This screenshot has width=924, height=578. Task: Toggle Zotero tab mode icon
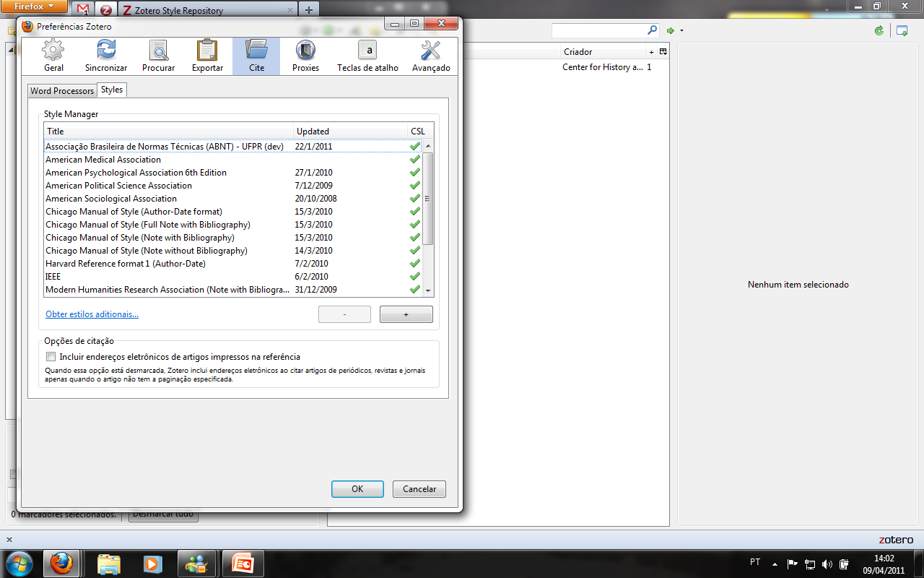coord(902,30)
